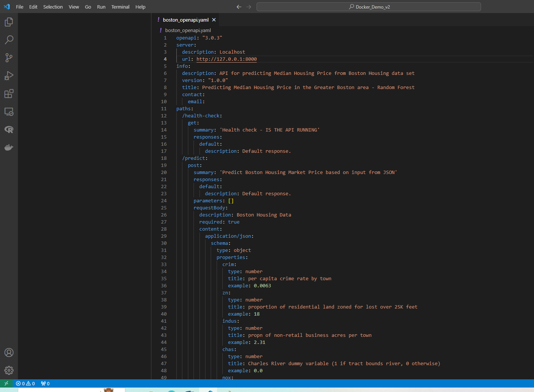Follow the http://127.0.0.1:8000 link
534x392 pixels.
click(x=226, y=59)
